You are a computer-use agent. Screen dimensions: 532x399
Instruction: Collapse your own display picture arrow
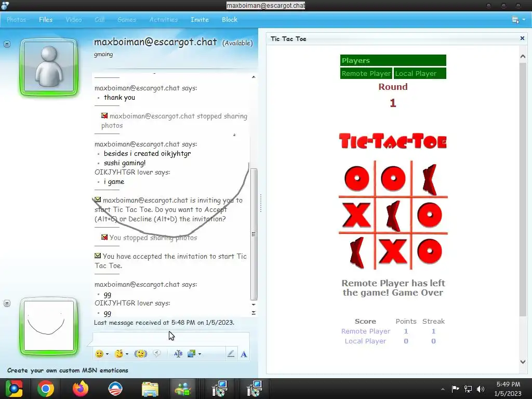(x=7, y=303)
